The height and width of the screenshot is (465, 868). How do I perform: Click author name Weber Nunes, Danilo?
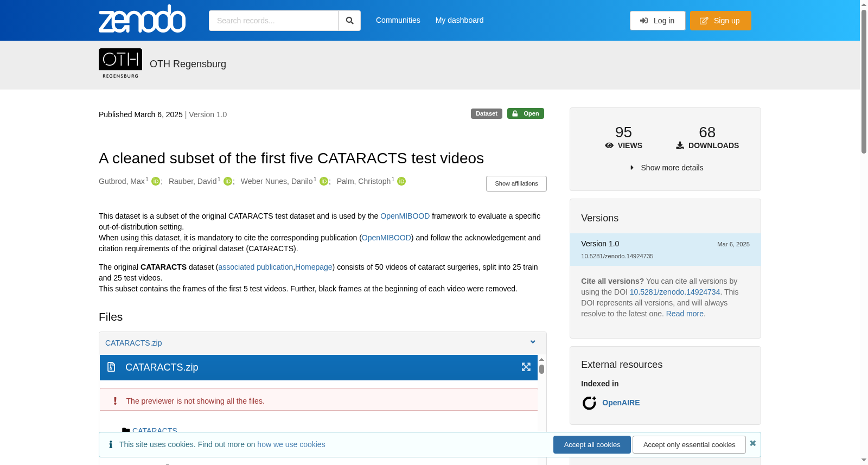(277, 181)
